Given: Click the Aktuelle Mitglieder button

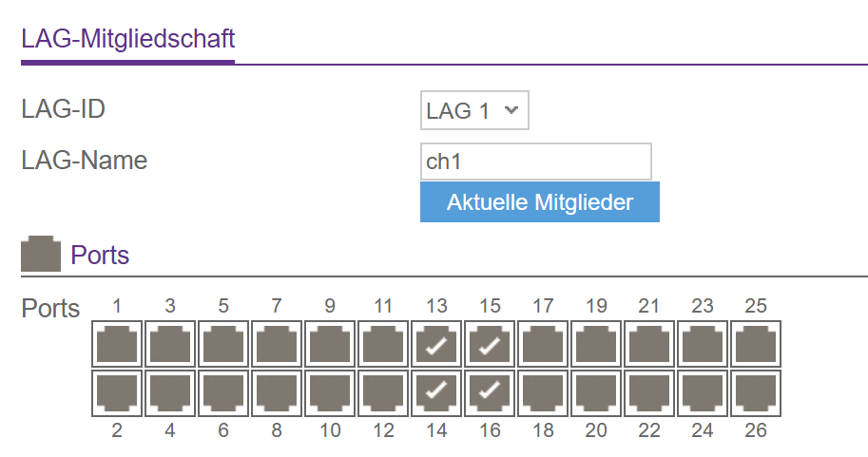Looking at the screenshot, I should (x=539, y=202).
